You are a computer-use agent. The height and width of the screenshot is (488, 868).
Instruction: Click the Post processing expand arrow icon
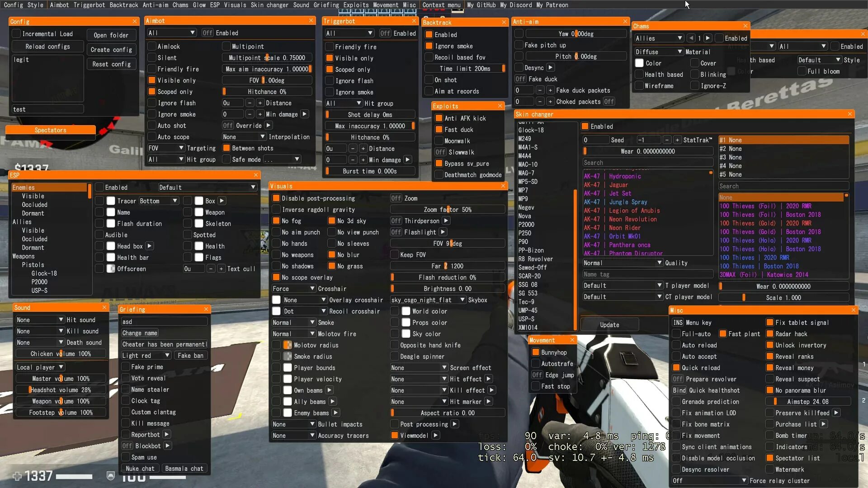455,424
